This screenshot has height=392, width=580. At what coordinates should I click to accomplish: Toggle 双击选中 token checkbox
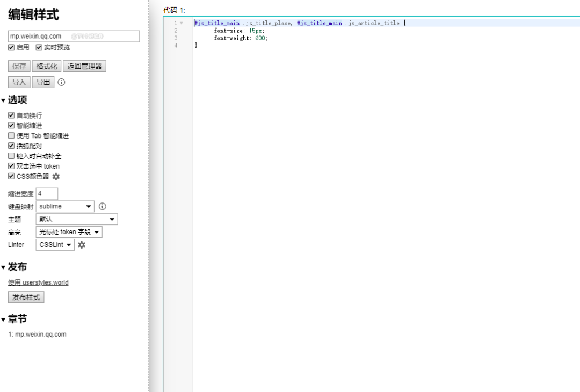tap(11, 166)
